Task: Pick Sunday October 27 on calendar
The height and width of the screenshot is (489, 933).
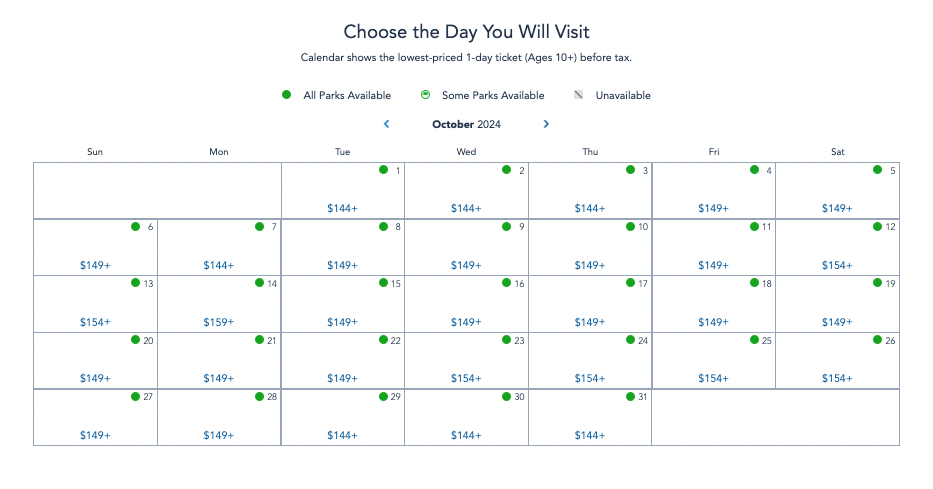Action: [x=95, y=417]
